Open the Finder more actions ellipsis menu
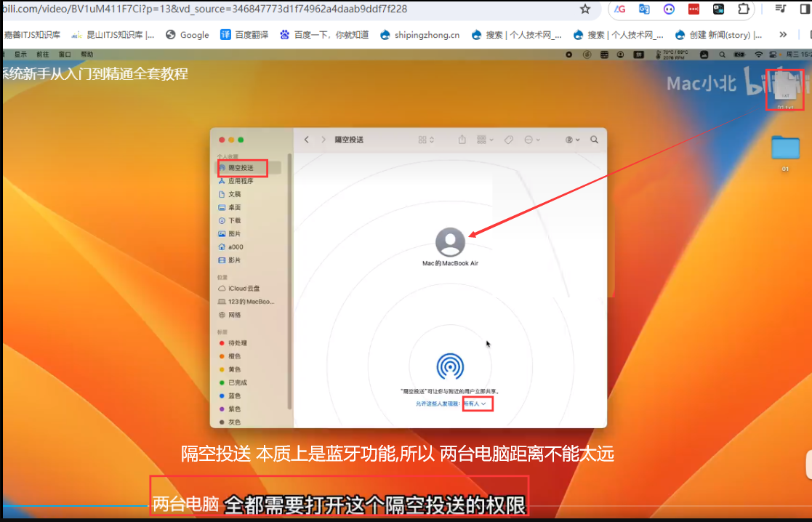Viewport: 812px width, 522px height. pyautogui.click(x=532, y=140)
